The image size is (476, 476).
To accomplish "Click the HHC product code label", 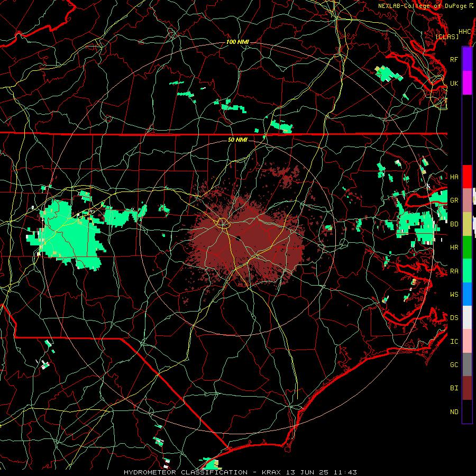I will [465, 32].
